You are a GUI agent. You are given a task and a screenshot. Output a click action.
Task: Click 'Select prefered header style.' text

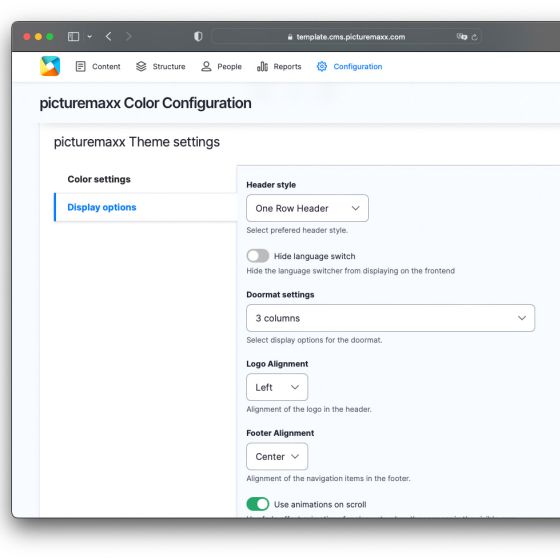click(x=297, y=230)
